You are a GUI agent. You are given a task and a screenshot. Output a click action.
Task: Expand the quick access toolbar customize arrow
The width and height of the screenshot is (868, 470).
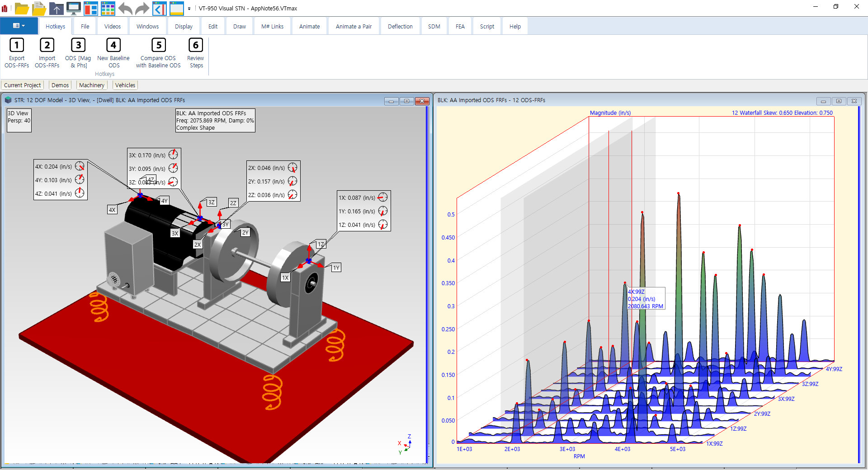pyautogui.click(x=189, y=9)
